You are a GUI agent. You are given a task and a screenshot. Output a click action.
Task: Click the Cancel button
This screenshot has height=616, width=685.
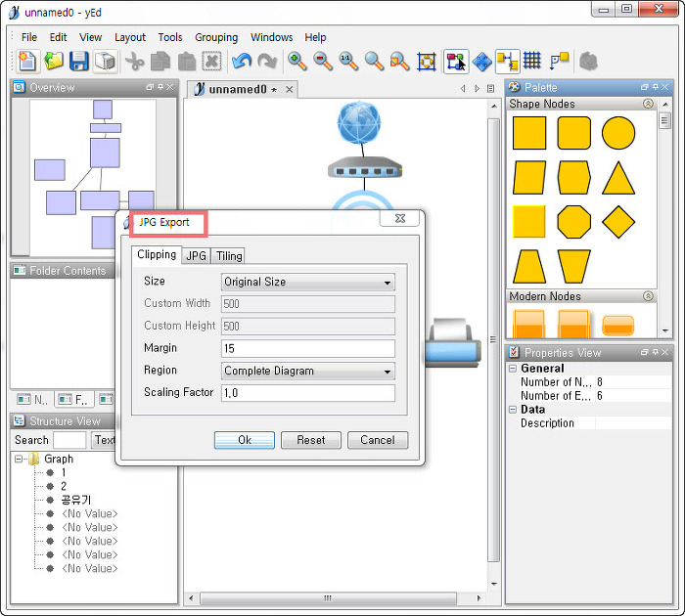point(377,440)
